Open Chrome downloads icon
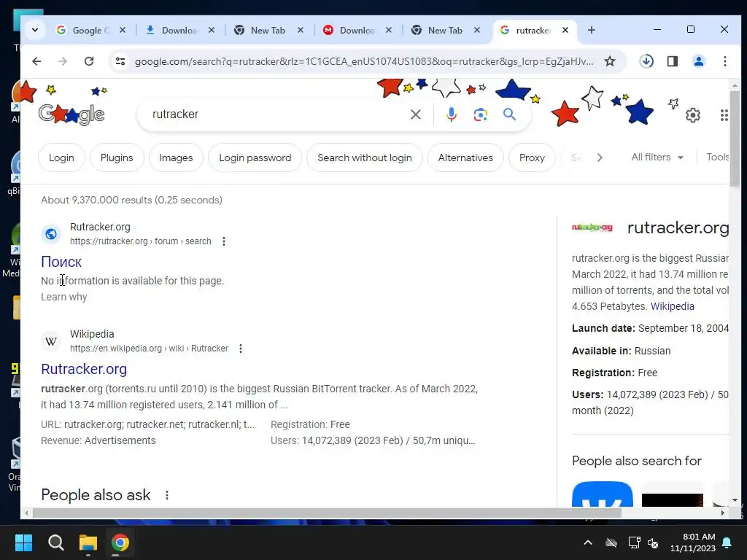The height and width of the screenshot is (560, 747). pyautogui.click(x=646, y=61)
